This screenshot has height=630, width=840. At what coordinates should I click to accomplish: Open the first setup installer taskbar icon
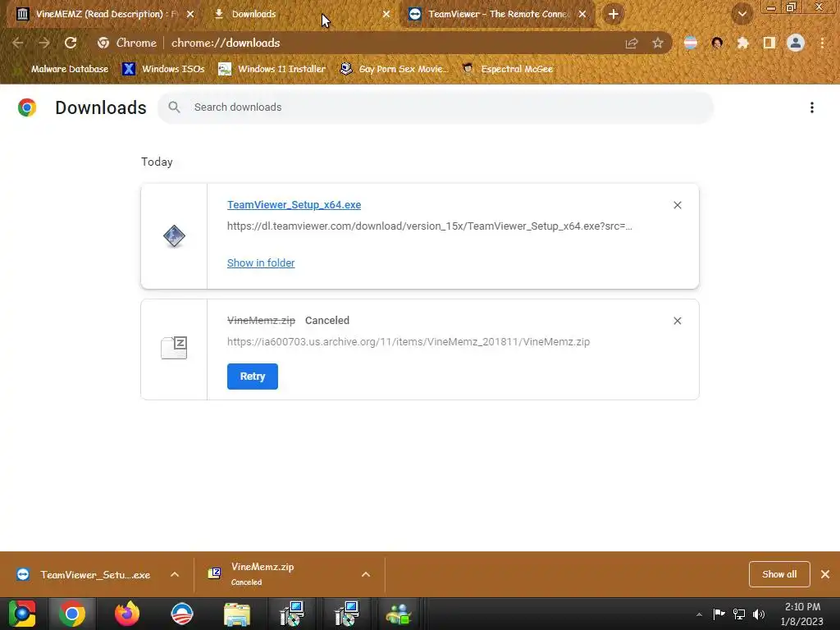click(x=292, y=614)
